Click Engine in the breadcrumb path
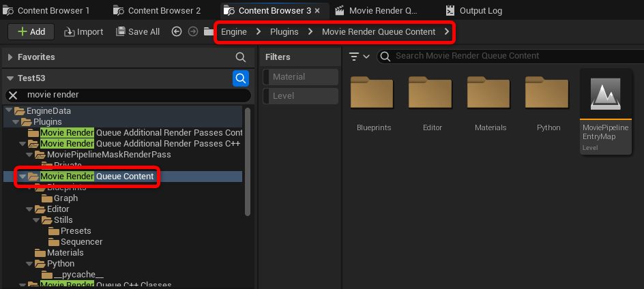The height and width of the screenshot is (289, 644). 234,31
